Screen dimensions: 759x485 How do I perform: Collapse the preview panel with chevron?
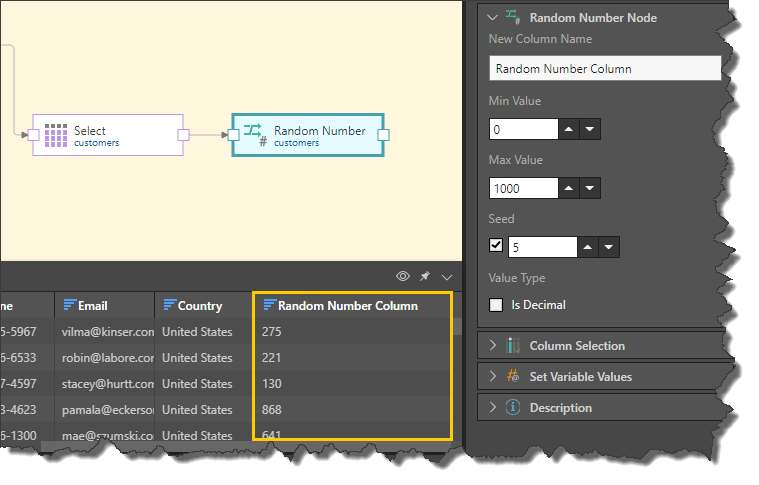coord(446,276)
